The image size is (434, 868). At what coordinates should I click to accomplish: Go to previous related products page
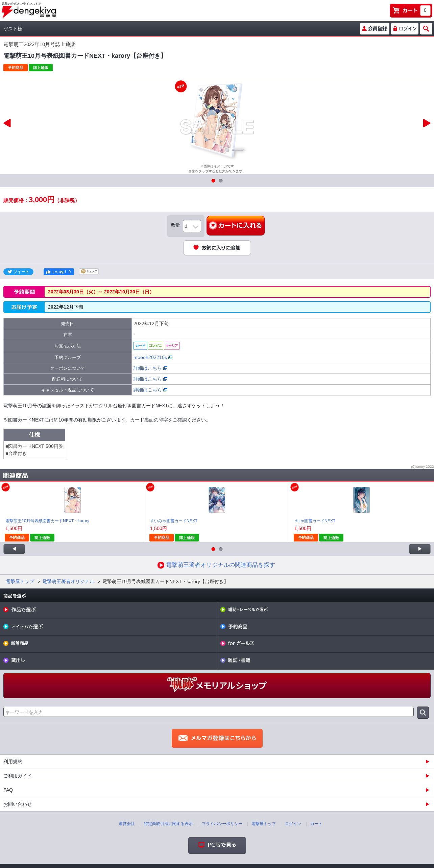pos(14,549)
